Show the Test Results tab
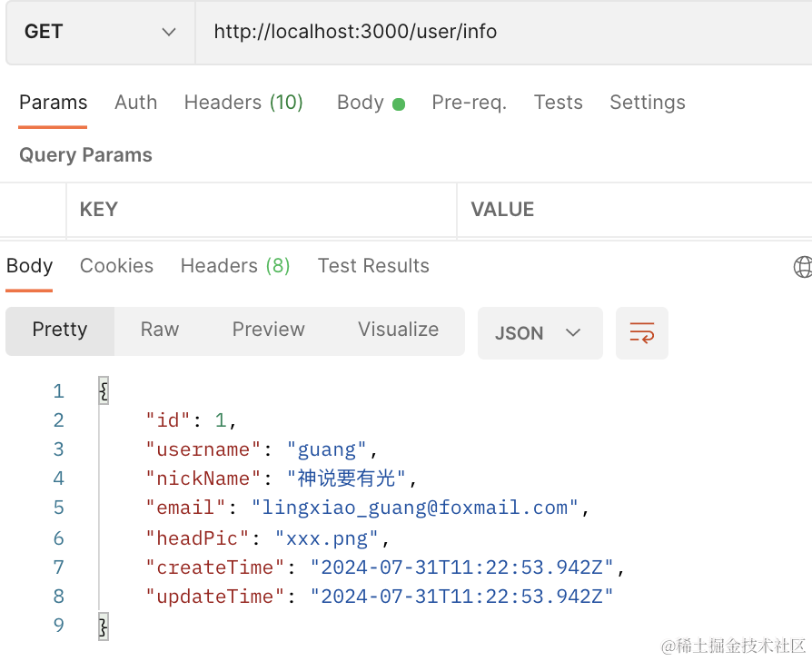 pyautogui.click(x=373, y=266)
